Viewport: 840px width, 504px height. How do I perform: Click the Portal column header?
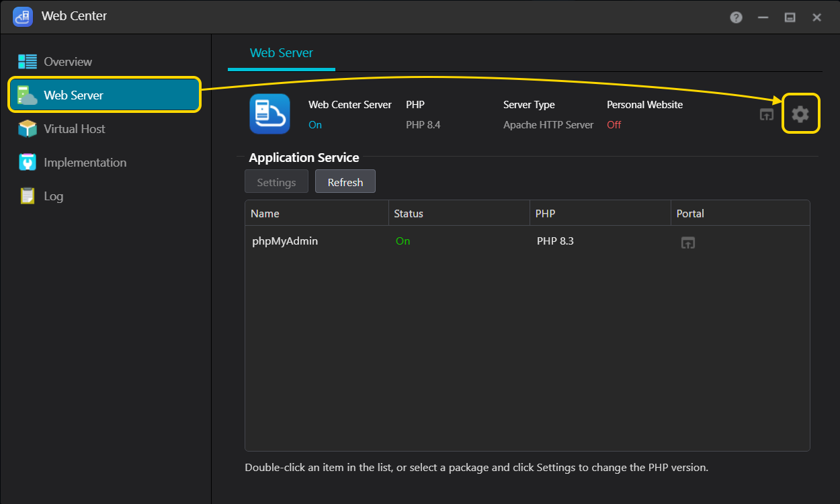(x=739, y=214)
